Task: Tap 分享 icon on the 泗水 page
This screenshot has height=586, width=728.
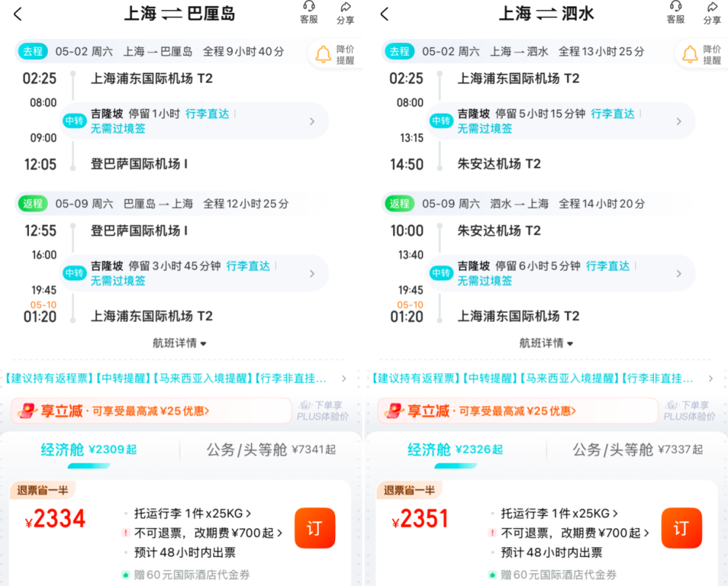Action: pos(712,13)
